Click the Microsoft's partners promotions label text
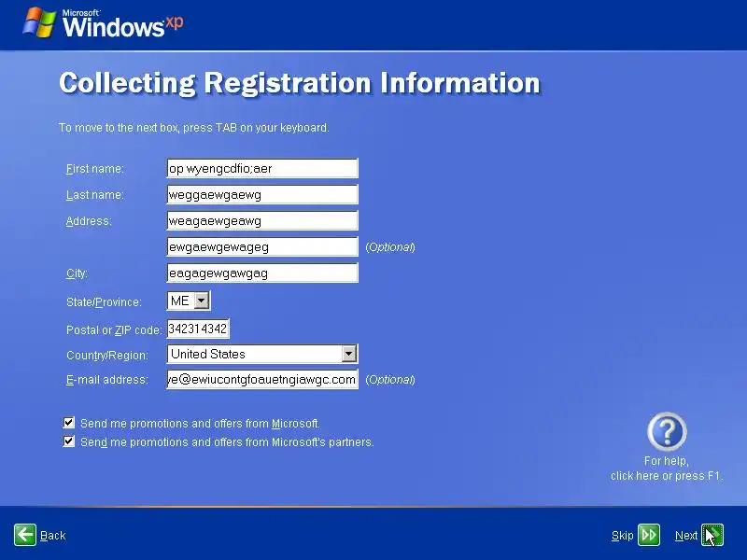 point(227,442)
